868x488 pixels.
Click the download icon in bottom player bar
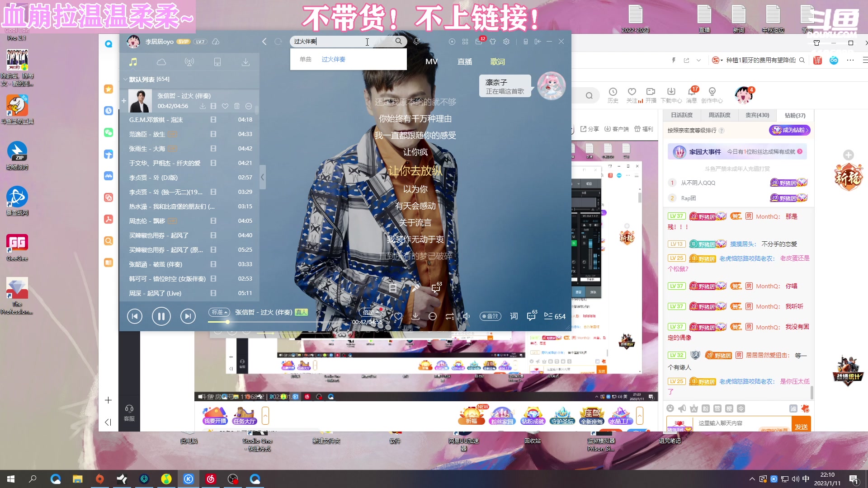415,316
